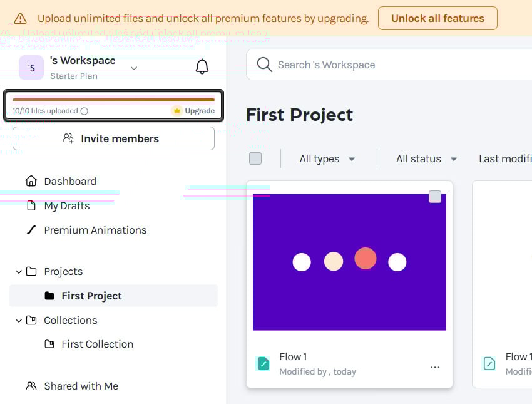532x404 pixels.
Task: Click the Unlock all features button
Action: point(437,18)
